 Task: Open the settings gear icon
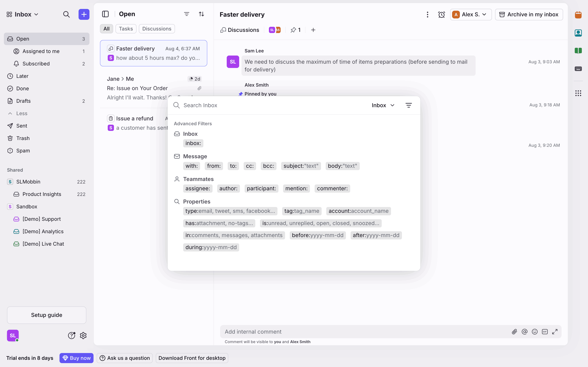point(83,336)
